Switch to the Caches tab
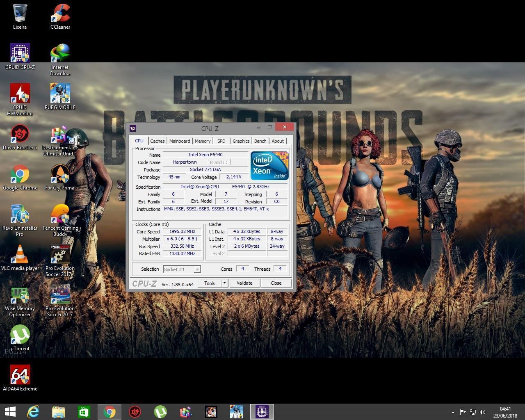Image resolution: width=525 pixels, height=420 pixels. [157, 141]
